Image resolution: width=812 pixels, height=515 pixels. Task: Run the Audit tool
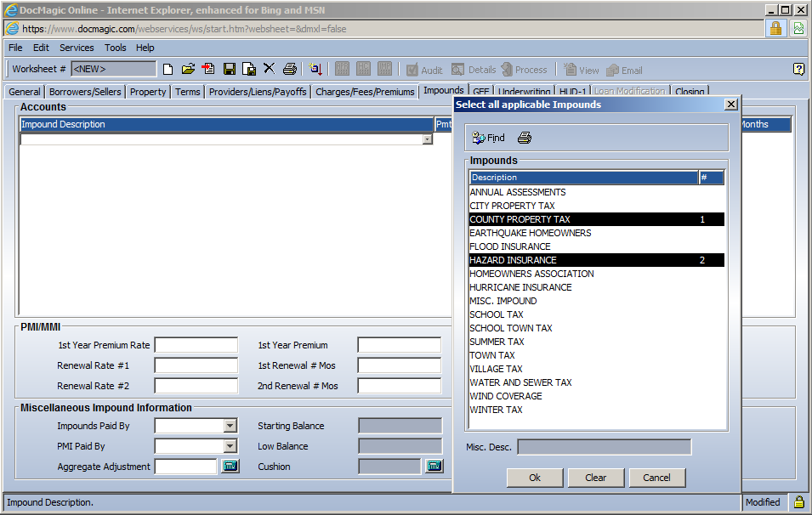[x=424, y=70]
